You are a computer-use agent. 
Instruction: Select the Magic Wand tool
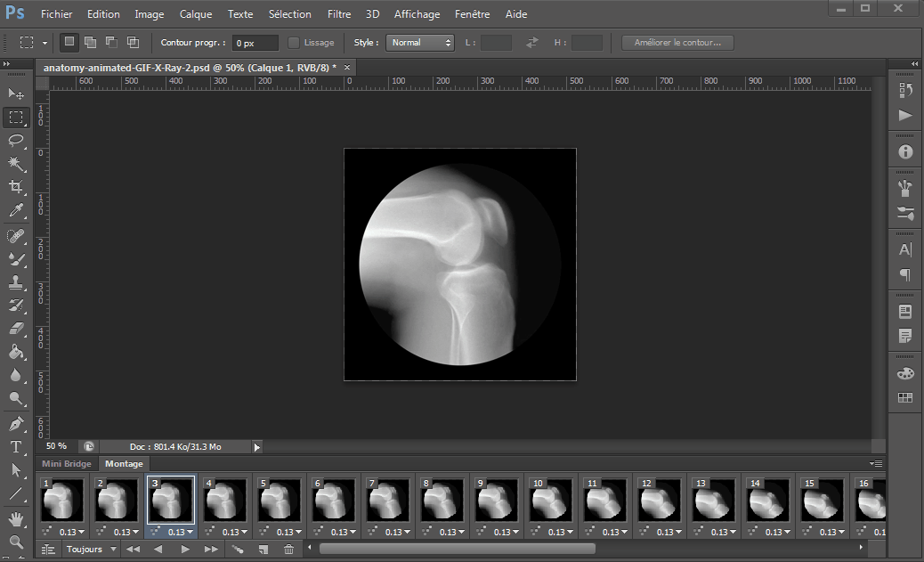point(16,163)
